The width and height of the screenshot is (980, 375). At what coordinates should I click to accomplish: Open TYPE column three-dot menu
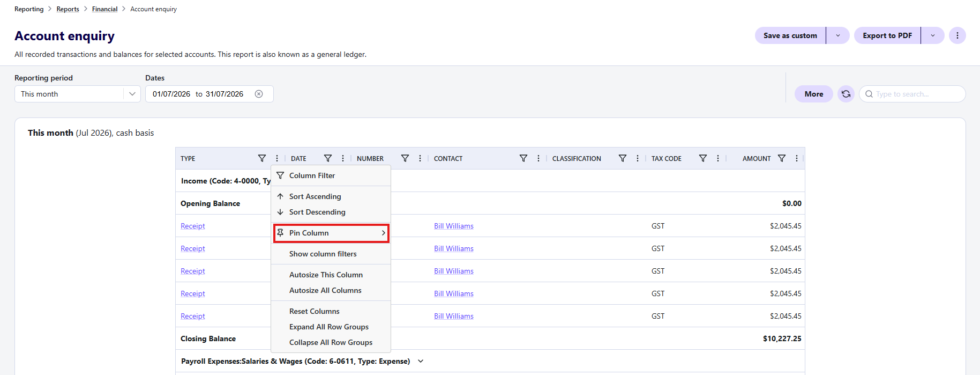pos(277,158)
